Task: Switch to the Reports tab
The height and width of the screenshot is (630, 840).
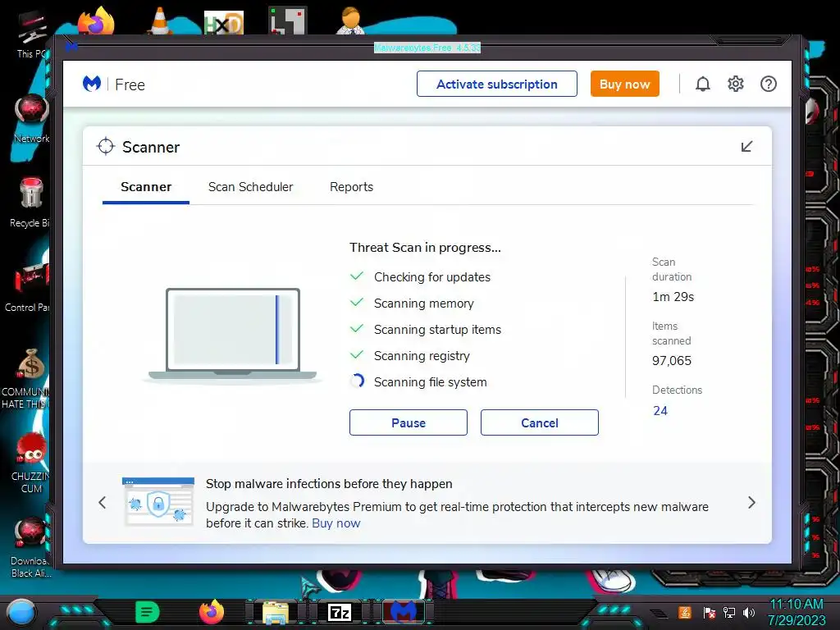Action: [351, 187]
